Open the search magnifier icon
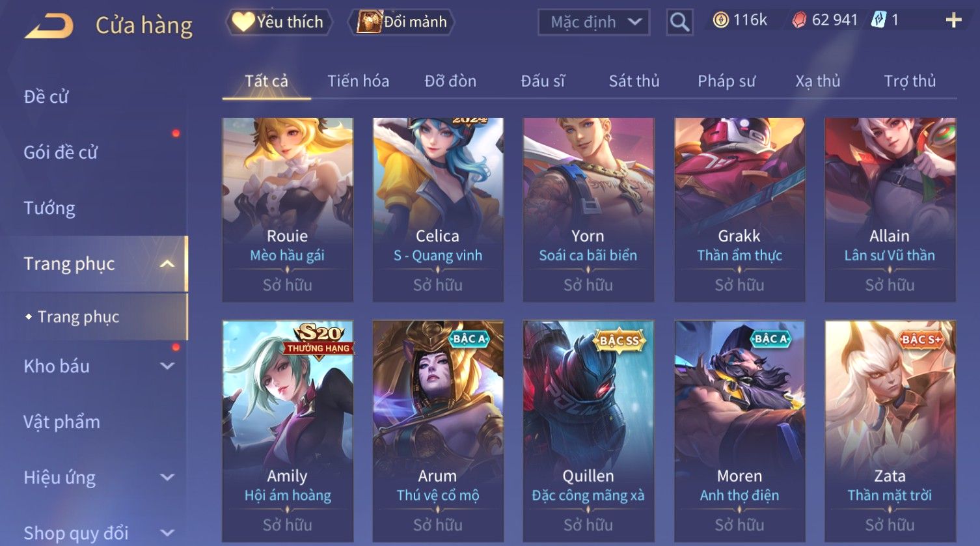980x546 pixels. click(x=679, y=22)
